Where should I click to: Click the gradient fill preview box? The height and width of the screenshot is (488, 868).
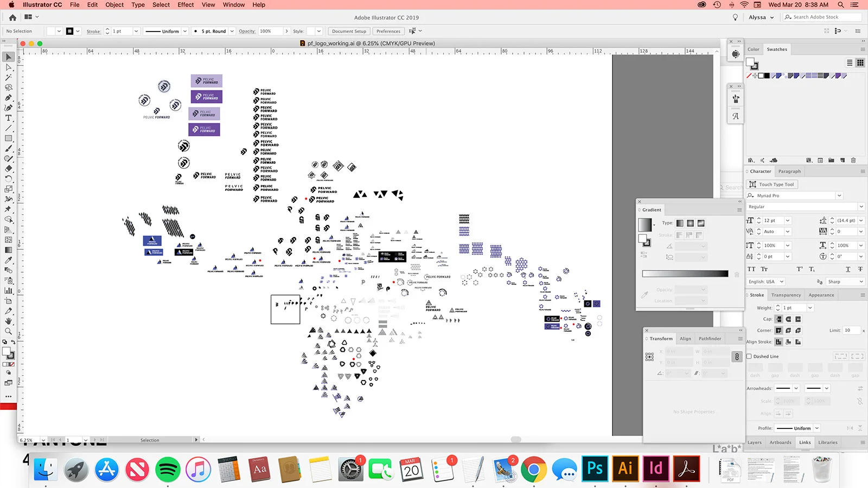644,224
